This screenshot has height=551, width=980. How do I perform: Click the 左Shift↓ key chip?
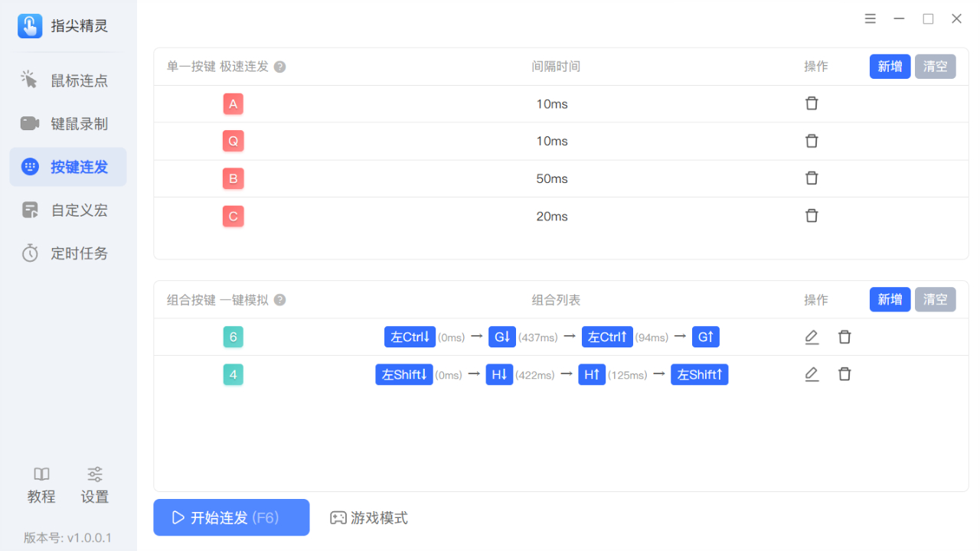pyautogui.click(x=404, y=374)
